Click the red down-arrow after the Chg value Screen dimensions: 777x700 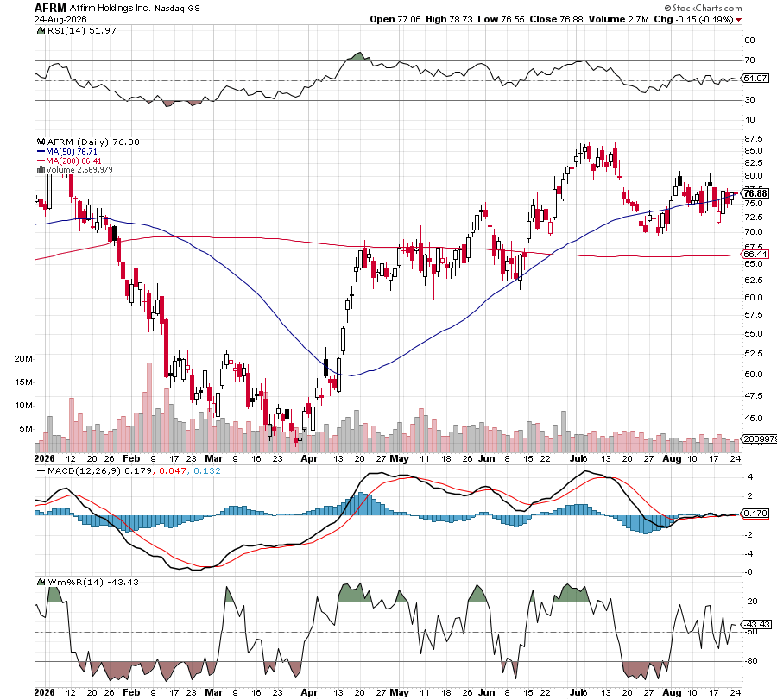click(x=738, y=20)
